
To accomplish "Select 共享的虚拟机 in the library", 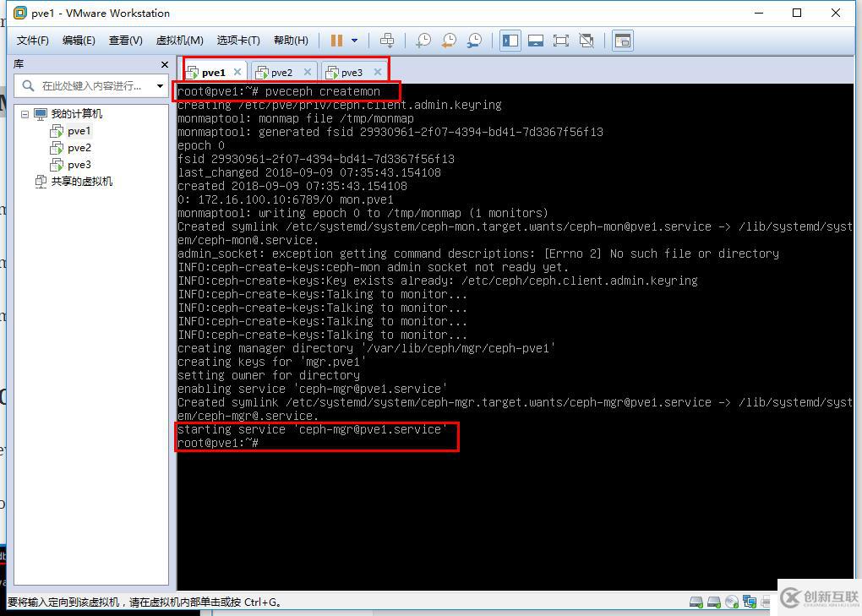I will (x=82, y=182).
